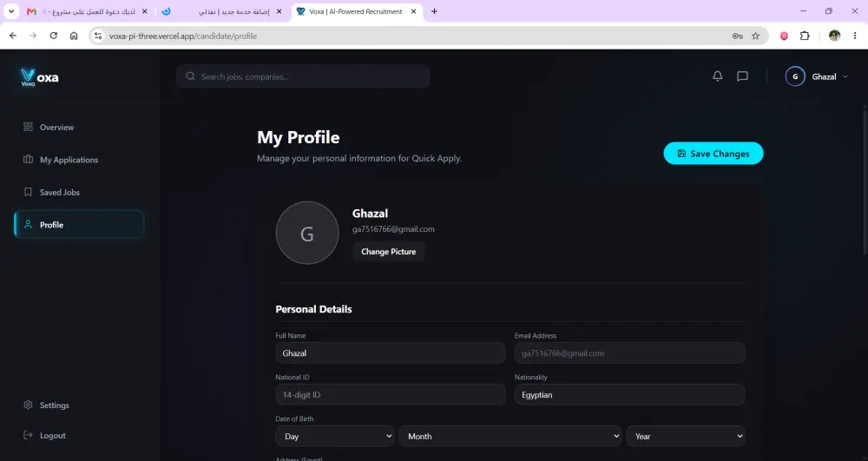Click ga7516766@gmail.com under name

393,229
